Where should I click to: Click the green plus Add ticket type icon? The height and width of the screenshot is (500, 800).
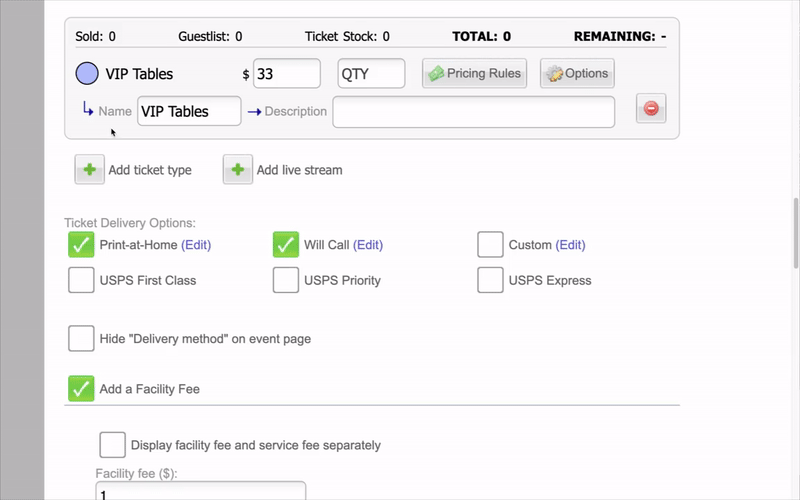coord(89,169)
